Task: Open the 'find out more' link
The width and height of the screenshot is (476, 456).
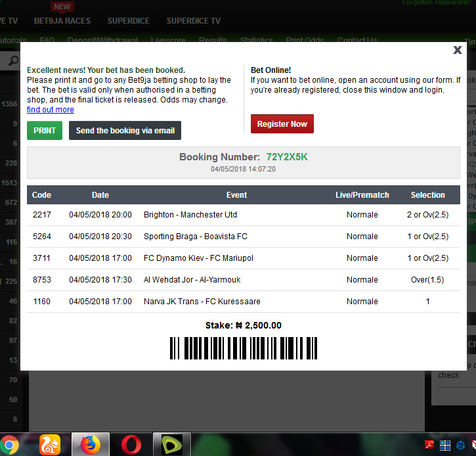Action: [x=51, y=109]
